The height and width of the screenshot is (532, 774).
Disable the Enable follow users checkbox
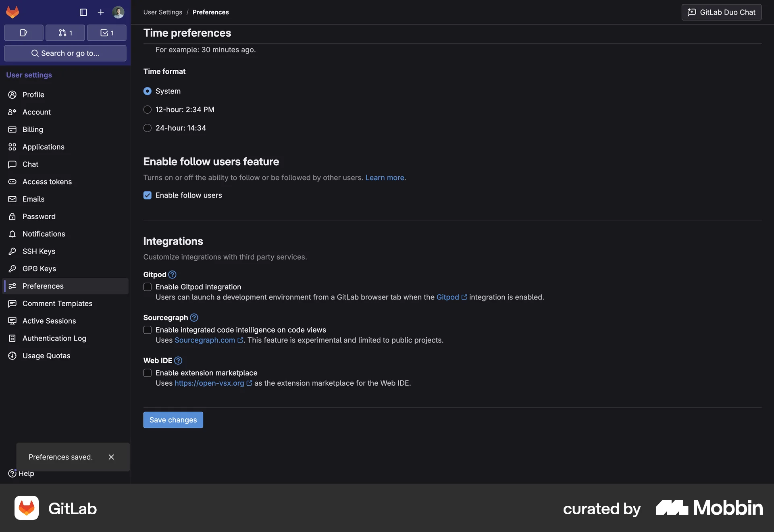147,195
